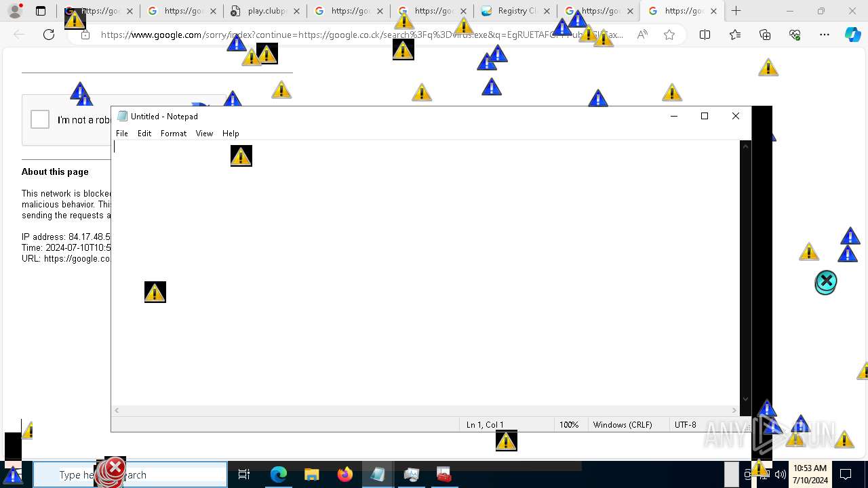Click Notepad vertical scrollbar up arrow
The width and height of the screenshot is (868, 488).
coord(746,146)
